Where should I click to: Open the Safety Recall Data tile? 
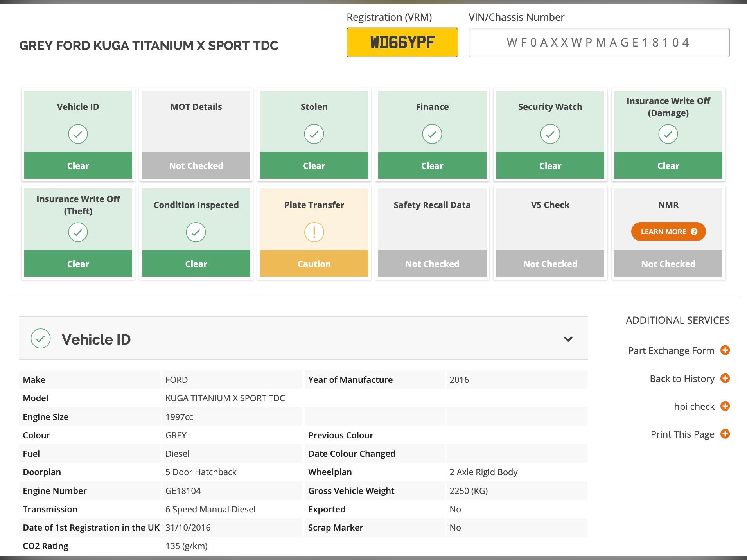(432, 232)
